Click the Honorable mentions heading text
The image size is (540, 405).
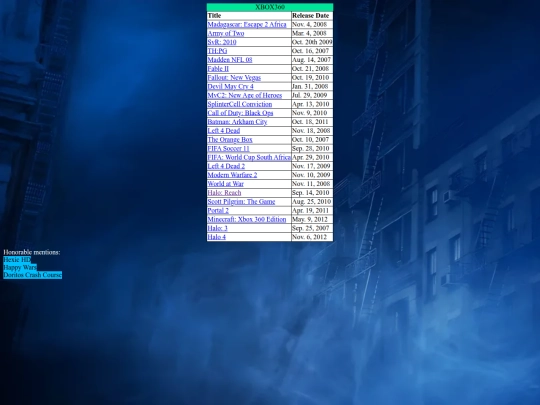point(32,252)
